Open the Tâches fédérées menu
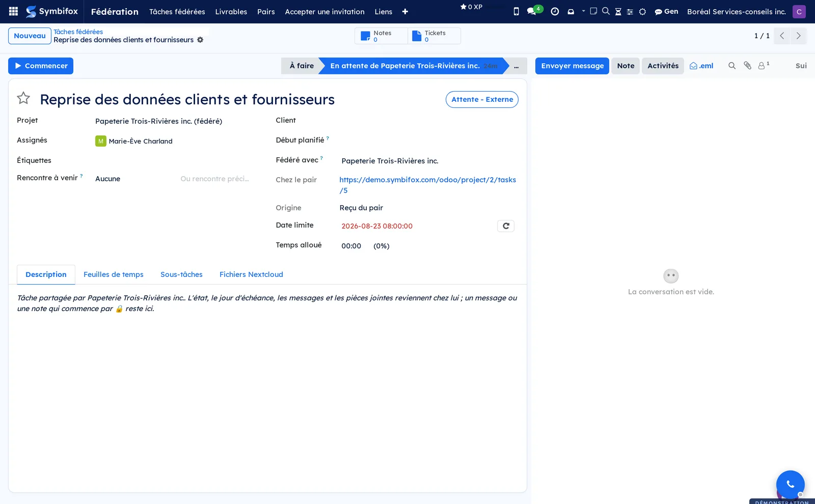 point(177,12)
